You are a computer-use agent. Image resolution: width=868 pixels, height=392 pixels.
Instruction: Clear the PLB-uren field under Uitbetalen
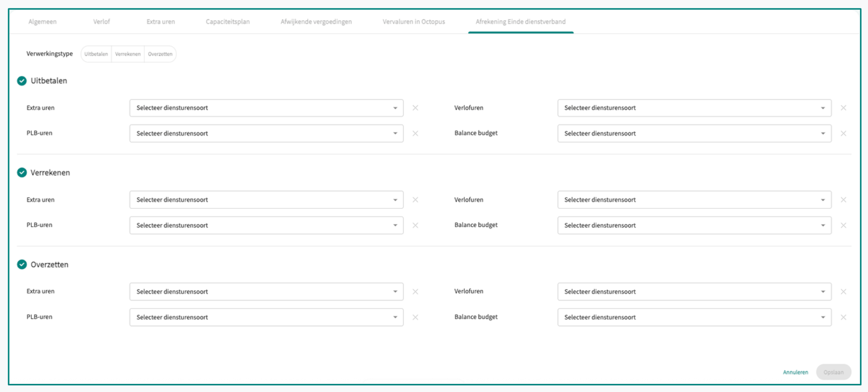(x=415, y=133)
